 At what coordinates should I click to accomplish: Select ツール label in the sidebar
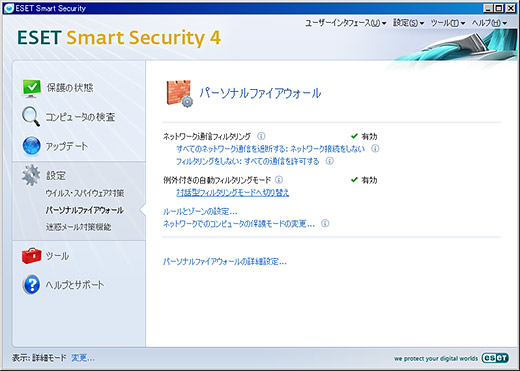[x=57, y=256]
